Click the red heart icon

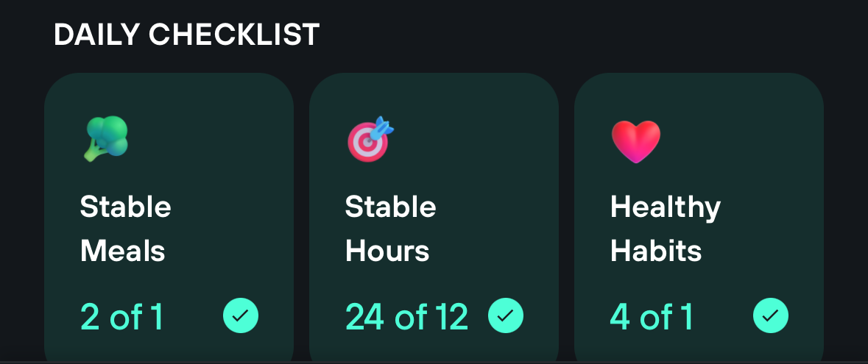(636, 140)
